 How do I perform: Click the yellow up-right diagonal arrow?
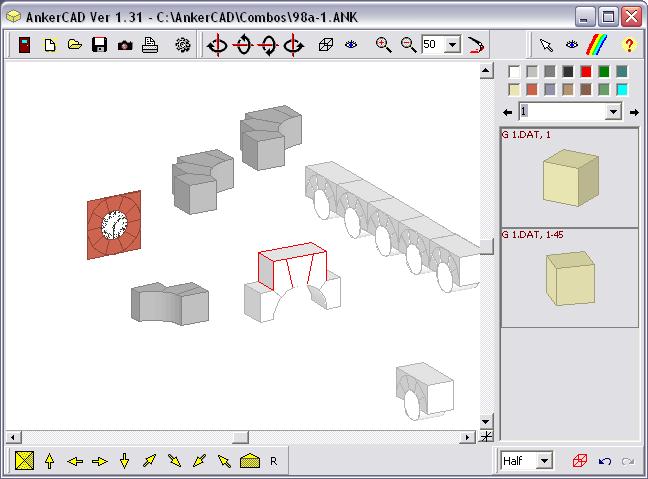150,460
